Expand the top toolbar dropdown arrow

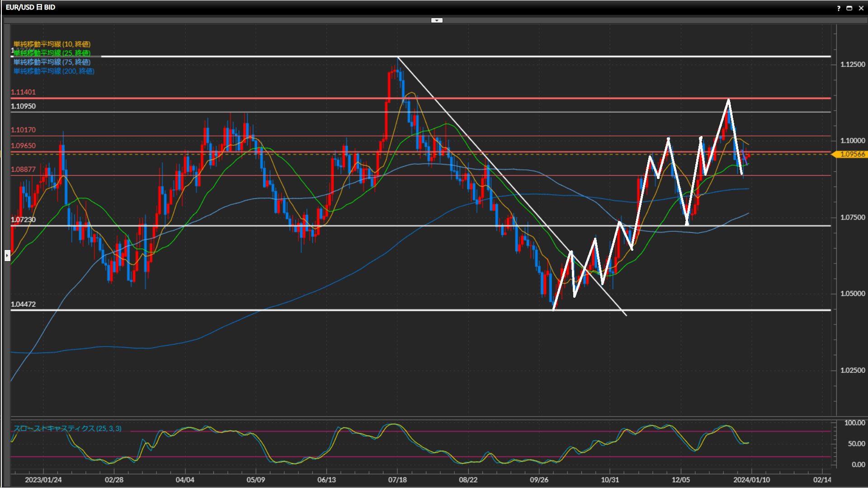pos(437,20)
